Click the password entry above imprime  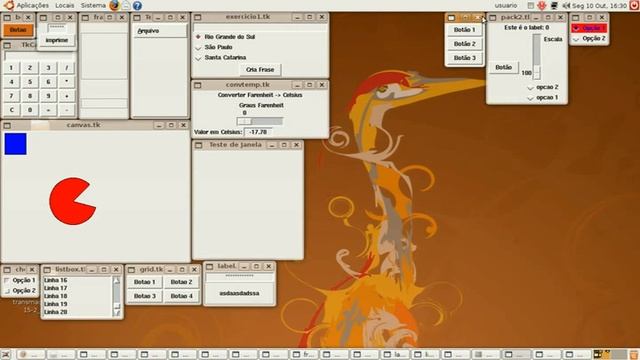pyautogui.click(x=57, y=28)
